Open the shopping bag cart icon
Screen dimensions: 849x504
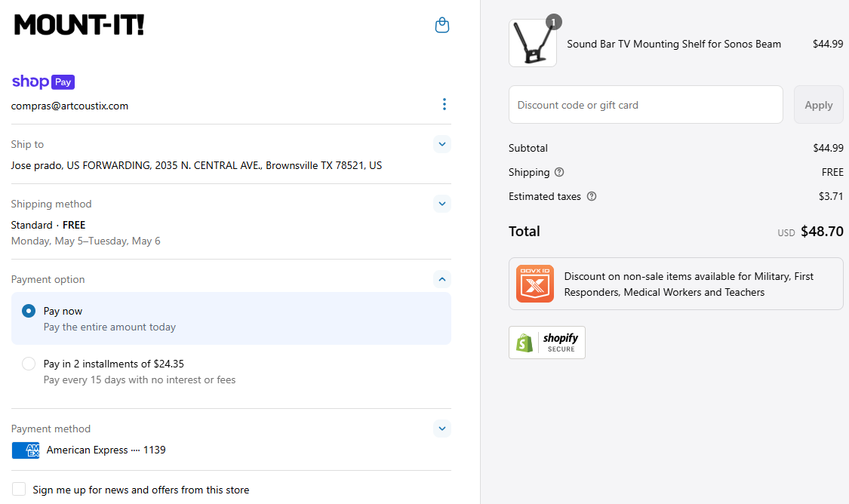[441, 25]
